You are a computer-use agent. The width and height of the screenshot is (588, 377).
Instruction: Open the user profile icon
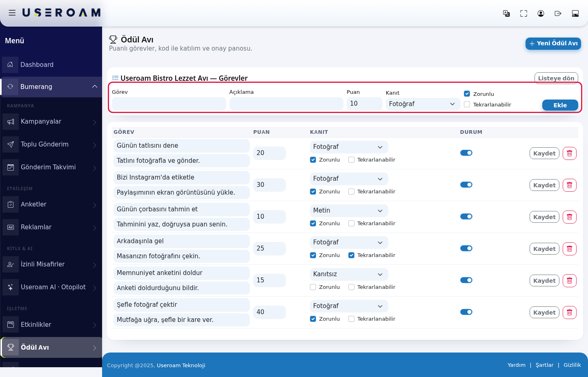541,13
